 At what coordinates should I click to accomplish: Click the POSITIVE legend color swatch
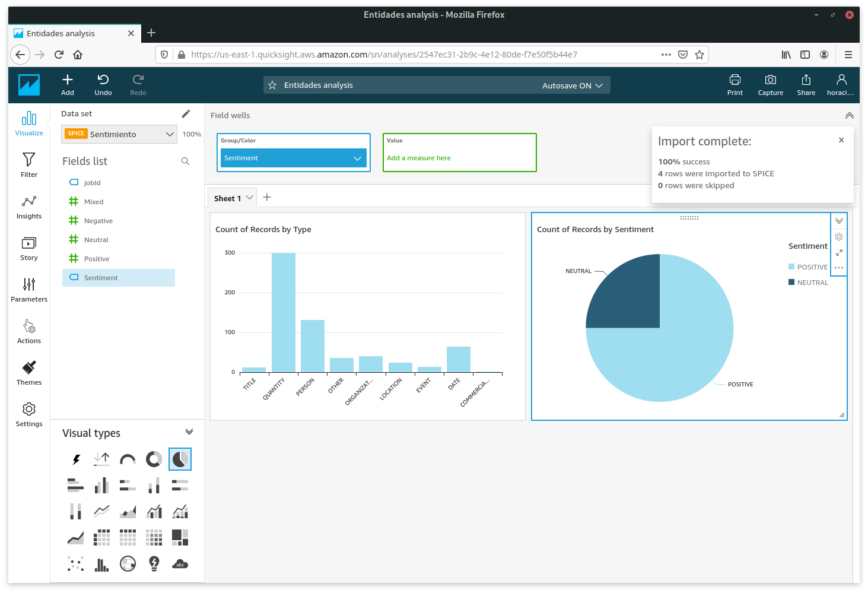point(791,267)
